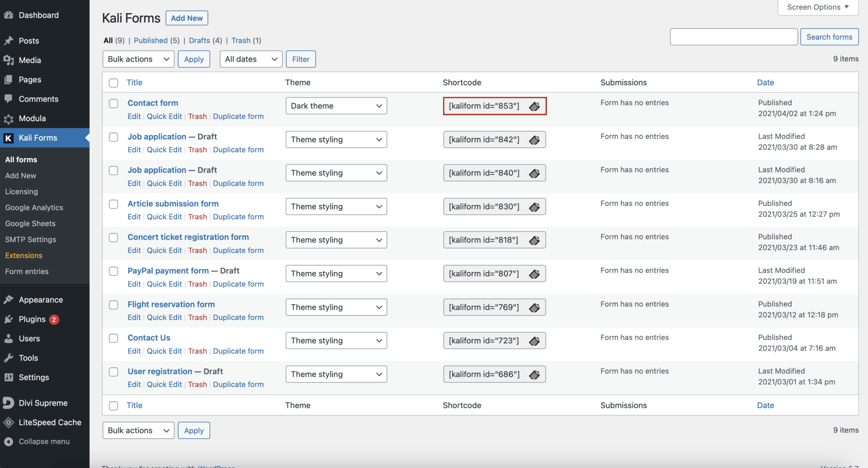Open SMTP Settings submenu item
Image resolution: width=868 pixels, height=468 pixels.
tap(31, 240)
